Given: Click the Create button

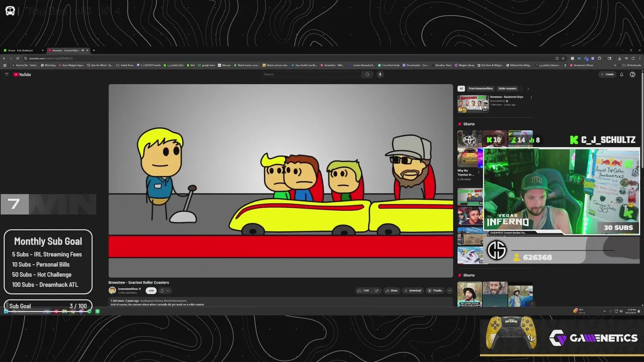Looking at the screenshot, I should [x=607, y=74].
